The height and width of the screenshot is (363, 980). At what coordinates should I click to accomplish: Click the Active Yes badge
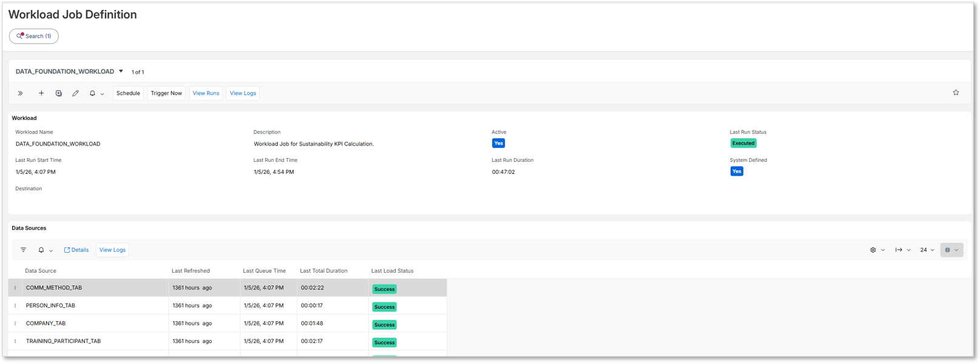(x=498, y=144)
